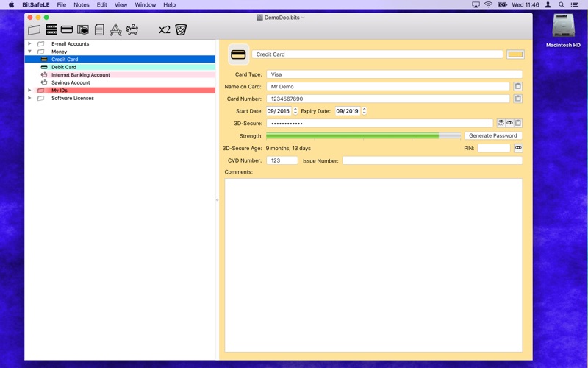Click the camera toolbar icon

pyautogui.click(x=83, y=30)
